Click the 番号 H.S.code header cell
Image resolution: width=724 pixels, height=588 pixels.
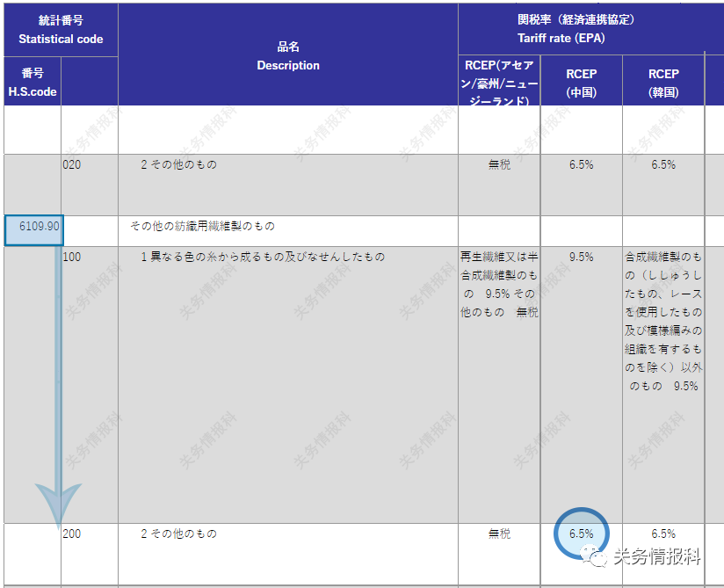[x=31, y=82]
